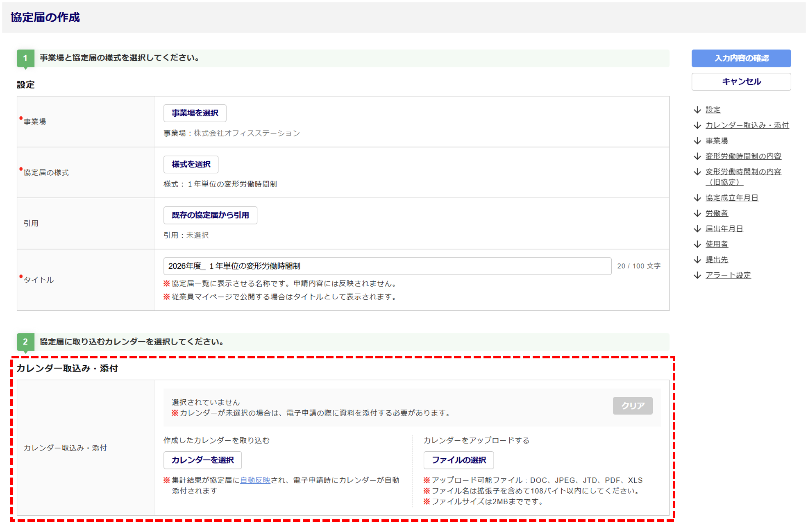This screenshot has width=808, height=532.
Task: Navigate to 届出年月日 section link
Action: click(724, 229)
